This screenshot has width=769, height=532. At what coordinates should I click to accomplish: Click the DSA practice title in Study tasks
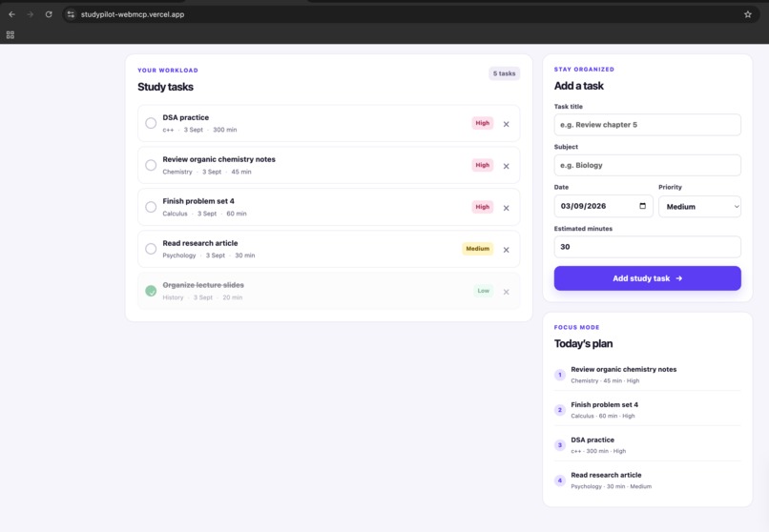185,117
